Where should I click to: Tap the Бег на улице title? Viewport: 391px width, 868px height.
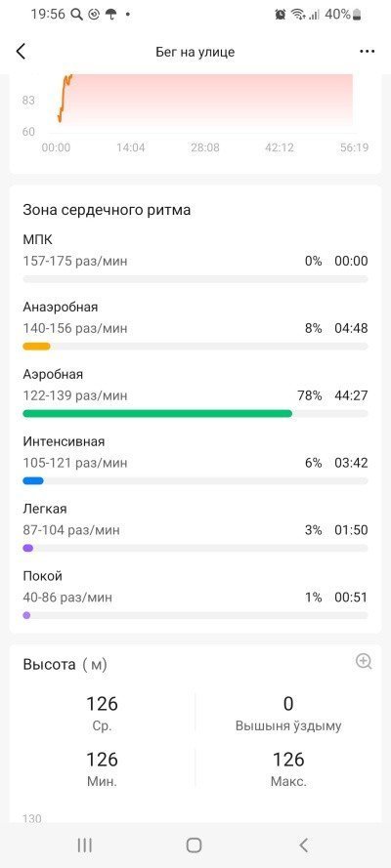coord(195,52)
